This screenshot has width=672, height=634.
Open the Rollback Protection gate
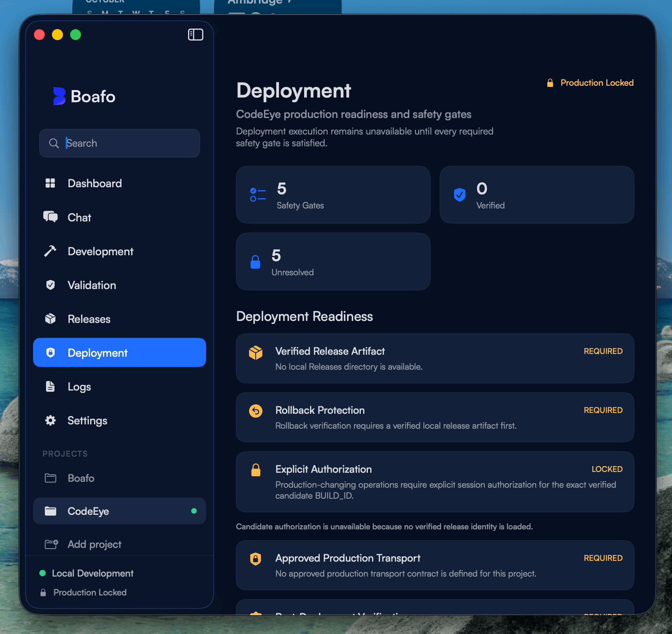tap(435, 417)
